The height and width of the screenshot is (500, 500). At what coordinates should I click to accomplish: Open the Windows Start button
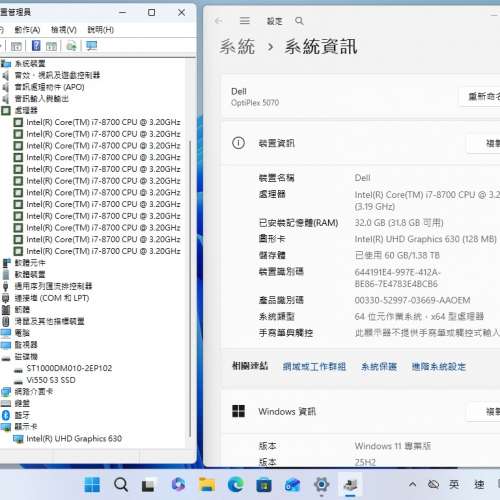tap(92, 485)
